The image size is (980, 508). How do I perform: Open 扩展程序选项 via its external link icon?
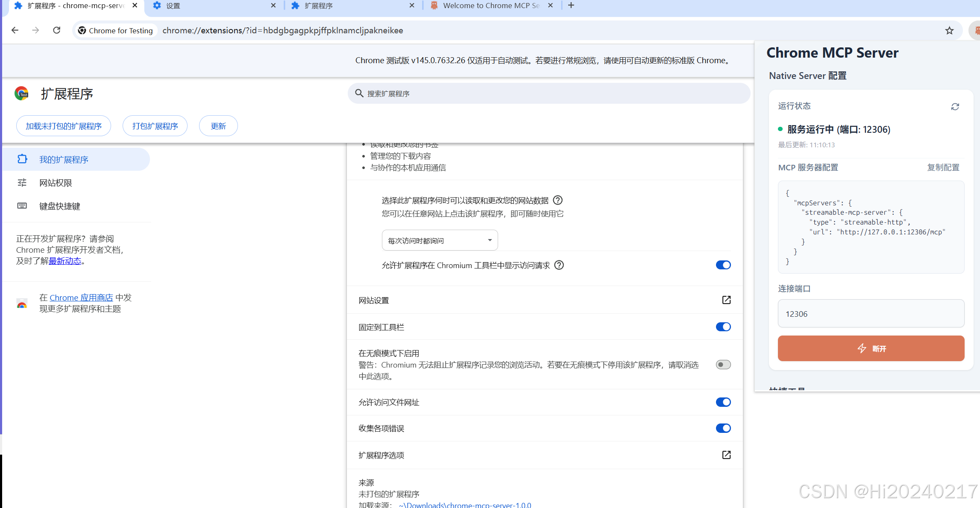tap(726, 455)
